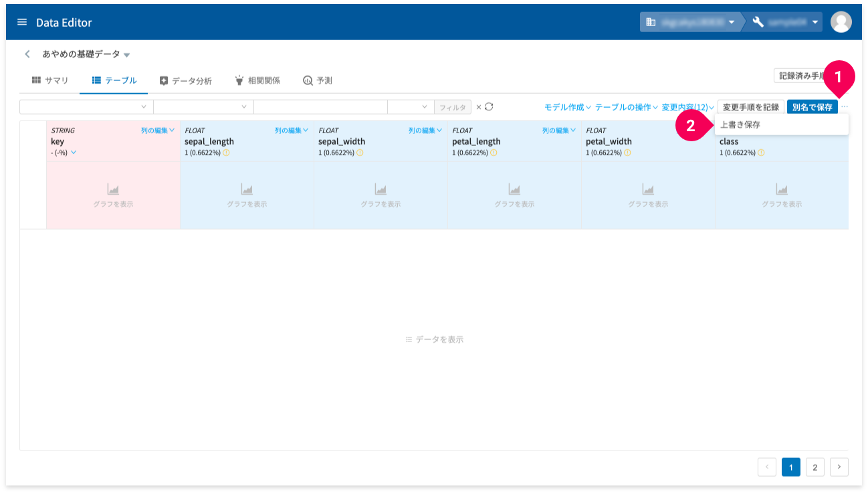868x494 pixels.
Task: Open the データ分析 tab
Action: 186,80
